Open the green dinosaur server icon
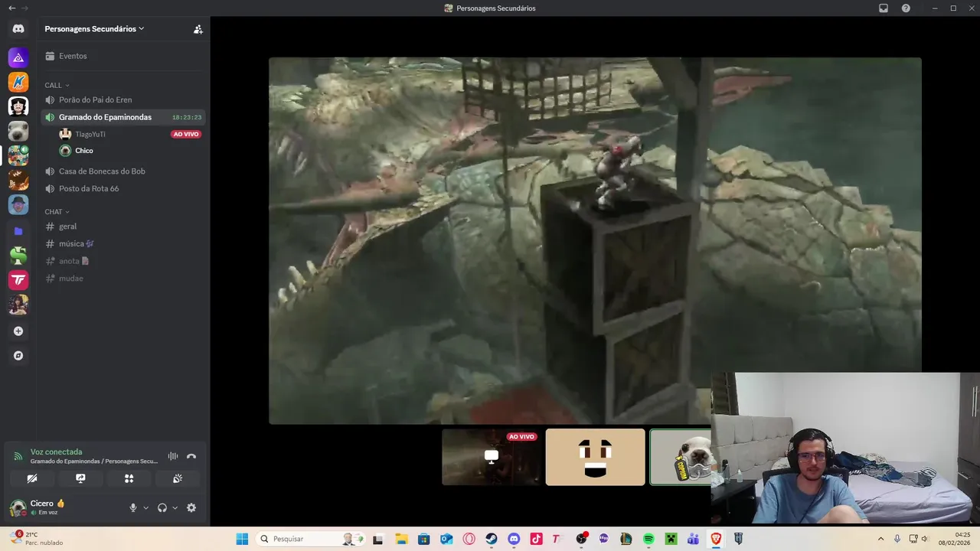 pyautogui.click(x=18, y=255)
